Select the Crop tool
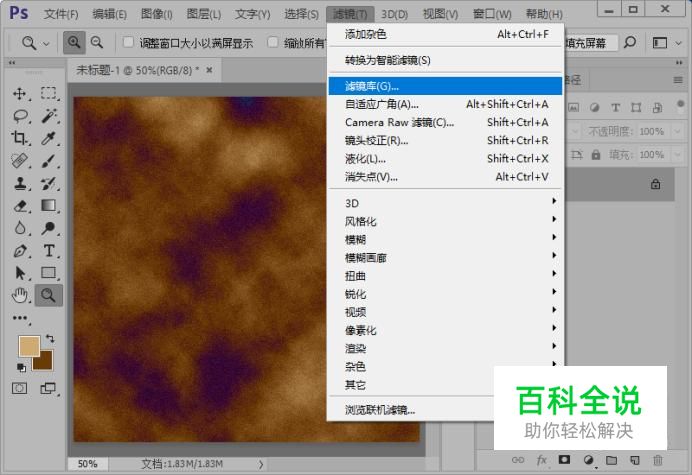The width and height of the screenshot is (692, 475). pyautogui.click(x=19, y=138)
